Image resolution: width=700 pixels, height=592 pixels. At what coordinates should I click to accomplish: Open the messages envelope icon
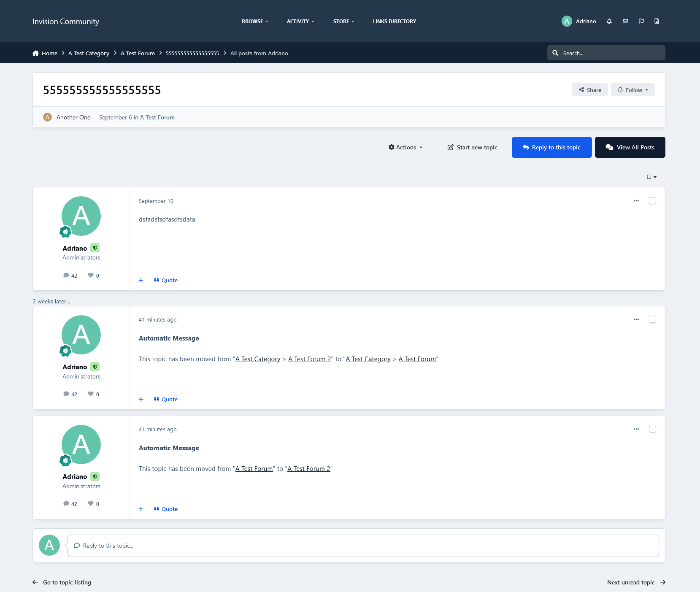pyautogui.click(x=625, y=21)
